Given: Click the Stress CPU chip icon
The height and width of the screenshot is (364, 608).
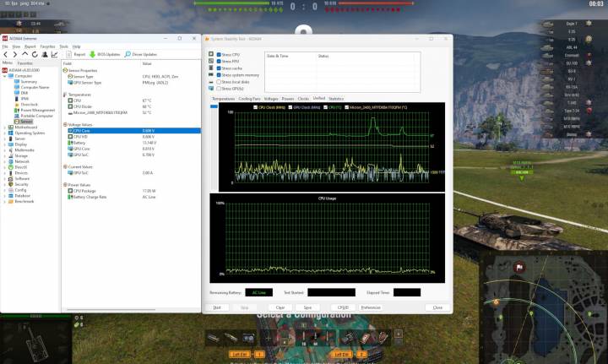Looking at the screenshot, I should [x=211, y=54].
